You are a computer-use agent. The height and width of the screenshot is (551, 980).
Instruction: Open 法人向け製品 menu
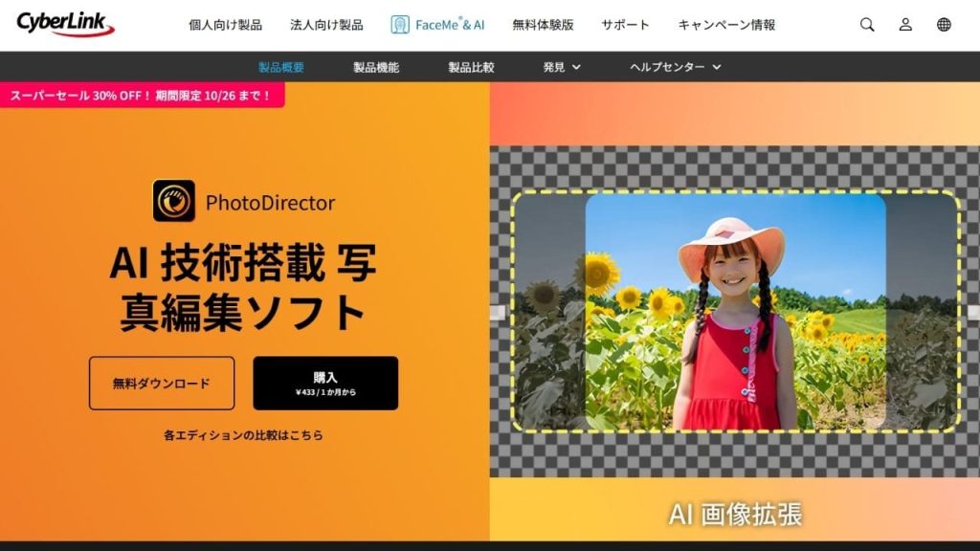point(326,25)
